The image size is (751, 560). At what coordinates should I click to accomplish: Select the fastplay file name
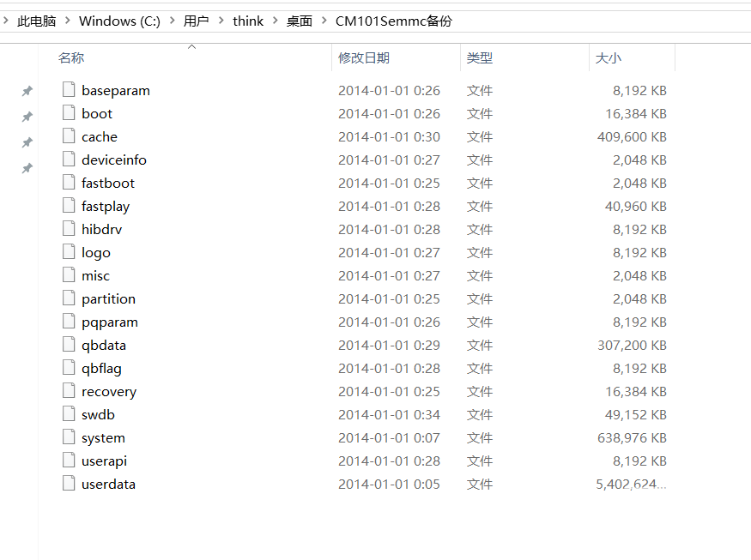tap(106, 207)
